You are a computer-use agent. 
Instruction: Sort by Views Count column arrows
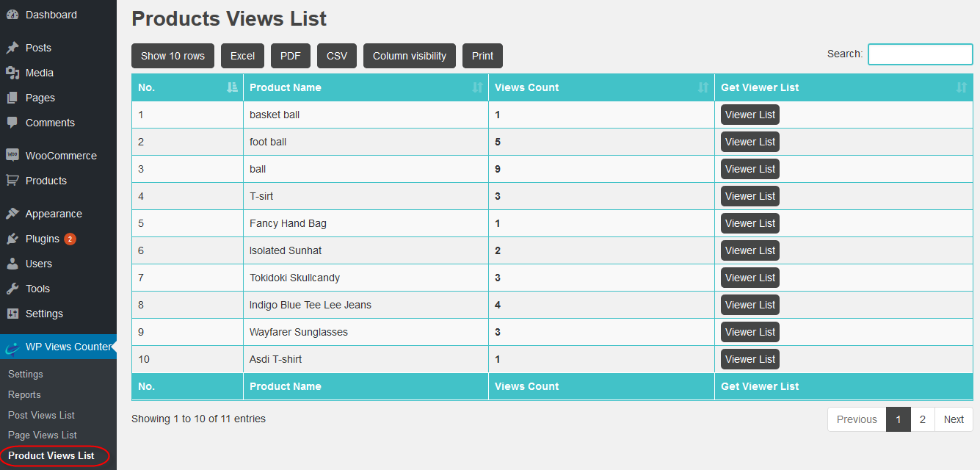703,87
